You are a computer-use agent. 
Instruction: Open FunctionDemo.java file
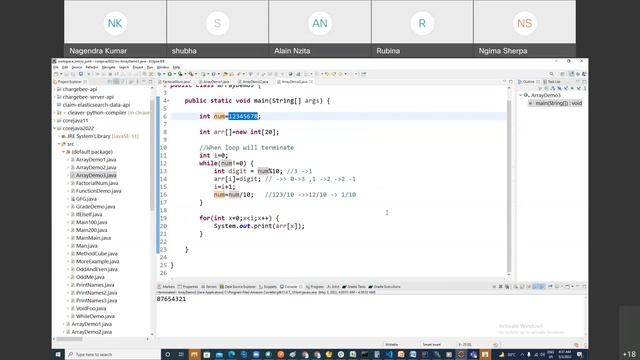point(98,191)
